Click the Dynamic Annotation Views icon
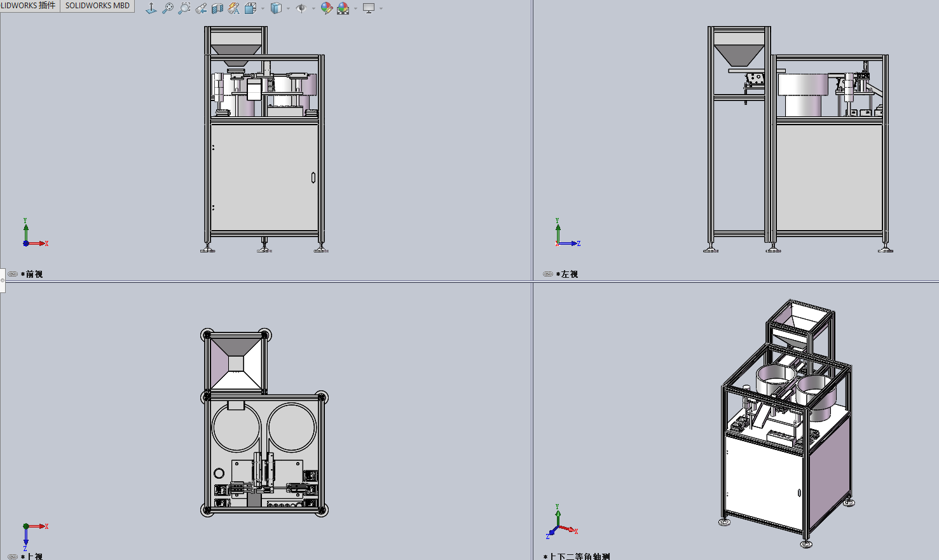The width and height of the screenshot is (939, 560). tap(234, 8)
